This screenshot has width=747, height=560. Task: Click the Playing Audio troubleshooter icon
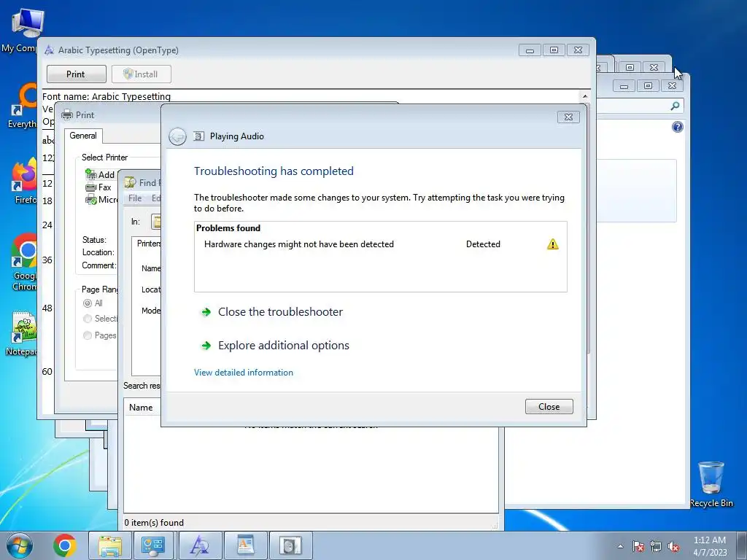pos(198,136)
